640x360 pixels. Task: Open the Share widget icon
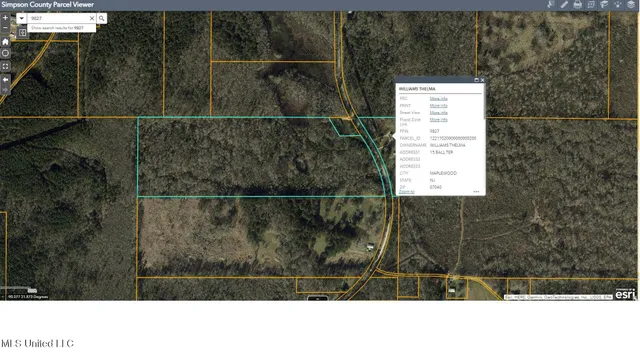click(x=618, y=4)
